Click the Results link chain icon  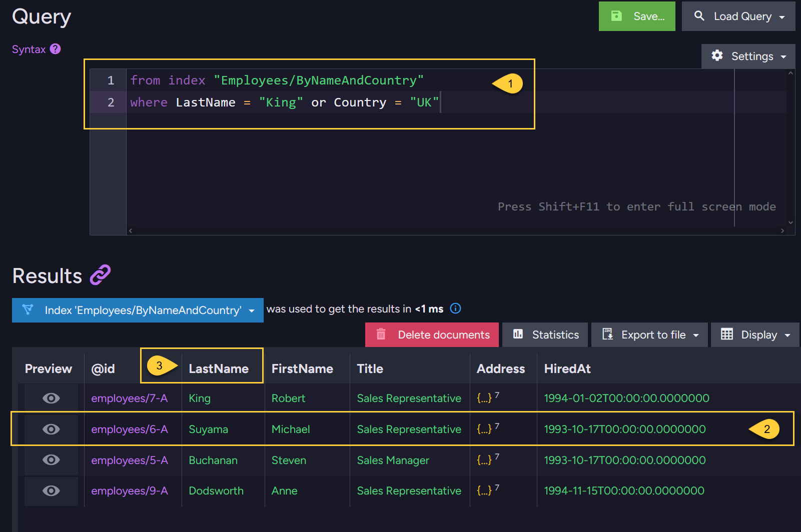click(100, 275)
